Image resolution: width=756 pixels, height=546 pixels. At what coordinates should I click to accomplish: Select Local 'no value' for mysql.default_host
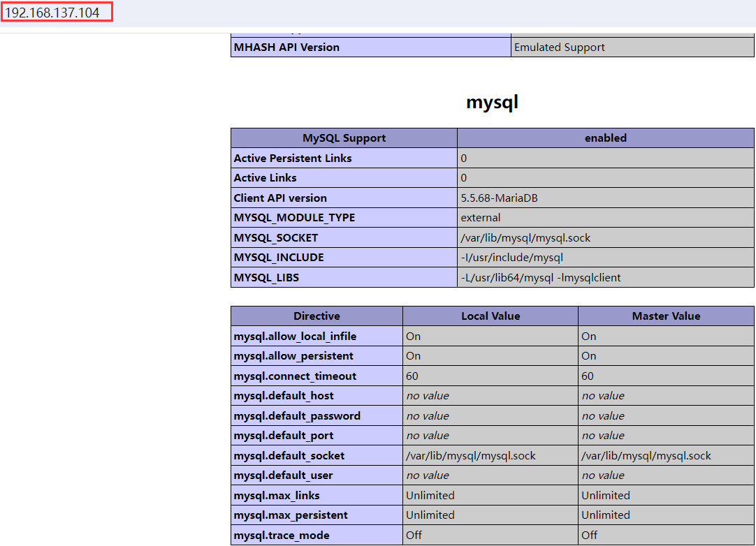tap(490, 396)
